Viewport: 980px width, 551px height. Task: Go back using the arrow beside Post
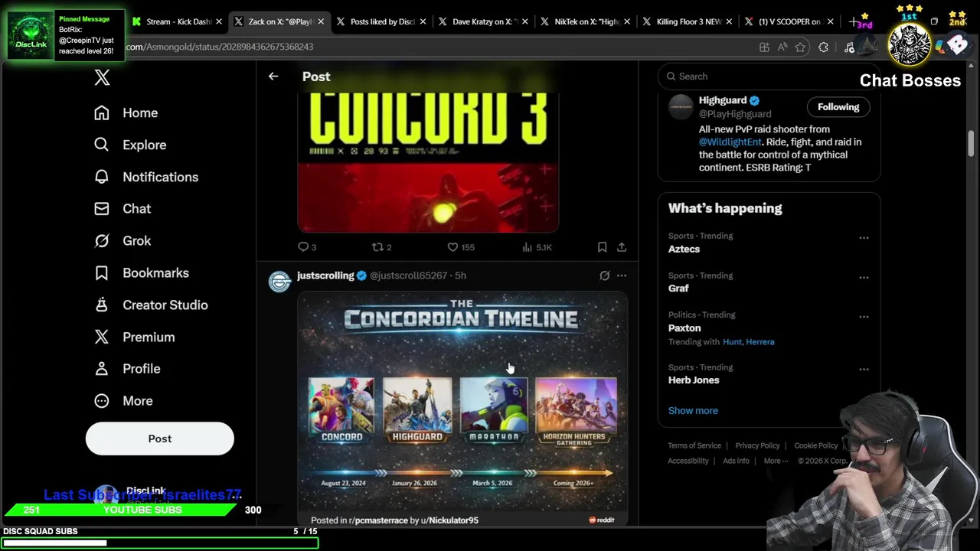coord(273,76)
